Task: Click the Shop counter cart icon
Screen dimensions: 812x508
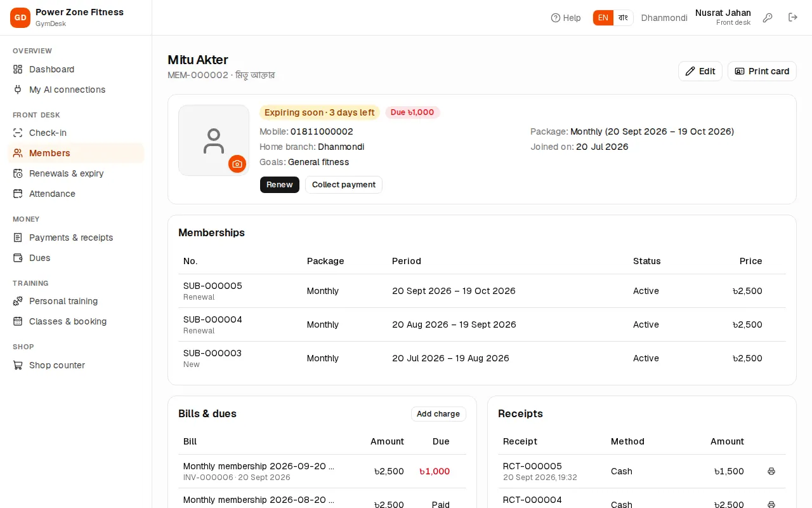Action: [18, 365]
